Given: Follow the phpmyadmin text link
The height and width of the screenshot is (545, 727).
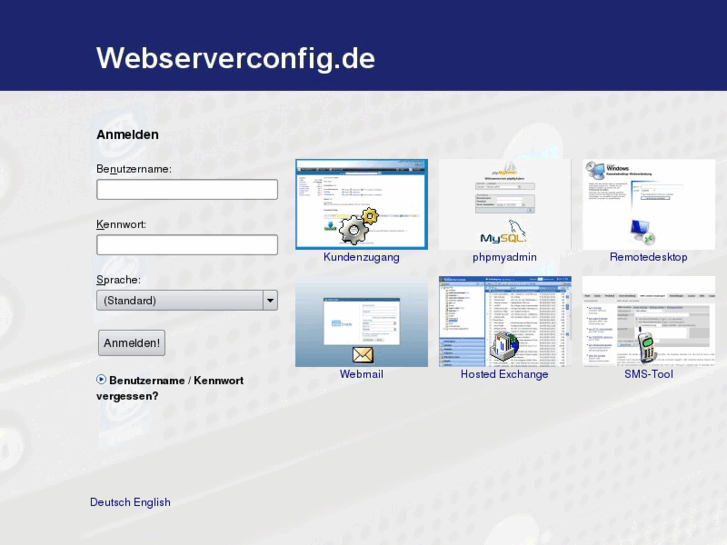Looking at the screenshot, I should coord(504,257).
